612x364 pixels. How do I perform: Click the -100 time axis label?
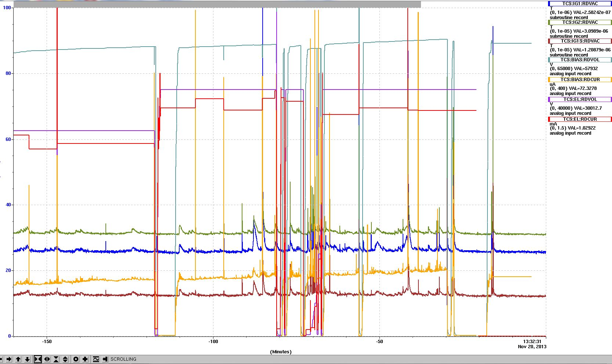click(213, 342)
